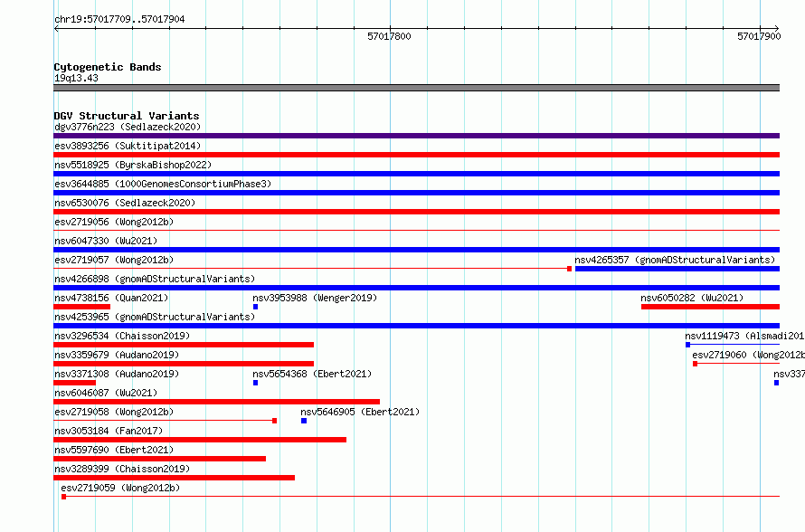Click nsv4265357 (gnomADStructuralVariants) label
The image size is (805, 532).
675,260
